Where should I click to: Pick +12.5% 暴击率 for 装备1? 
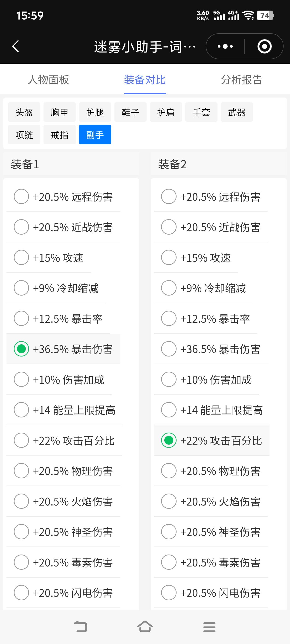tap(58, 319)
